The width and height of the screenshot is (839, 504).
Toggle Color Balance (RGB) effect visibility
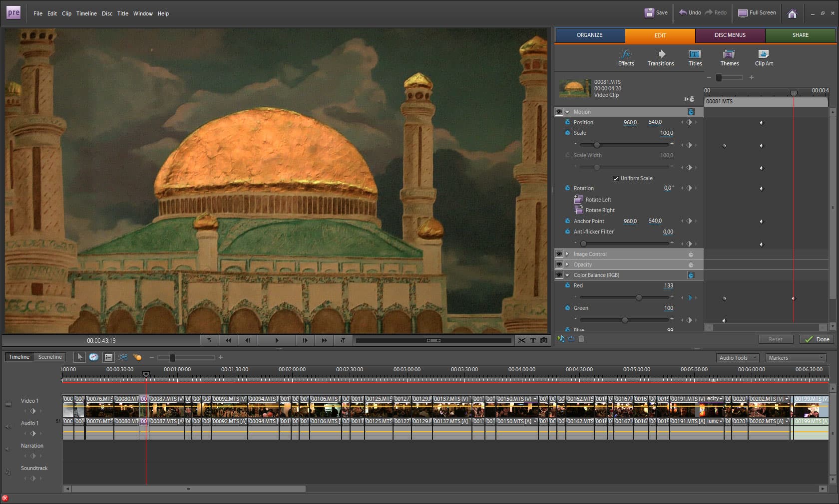pyautogui.click(x=559, y=275)
